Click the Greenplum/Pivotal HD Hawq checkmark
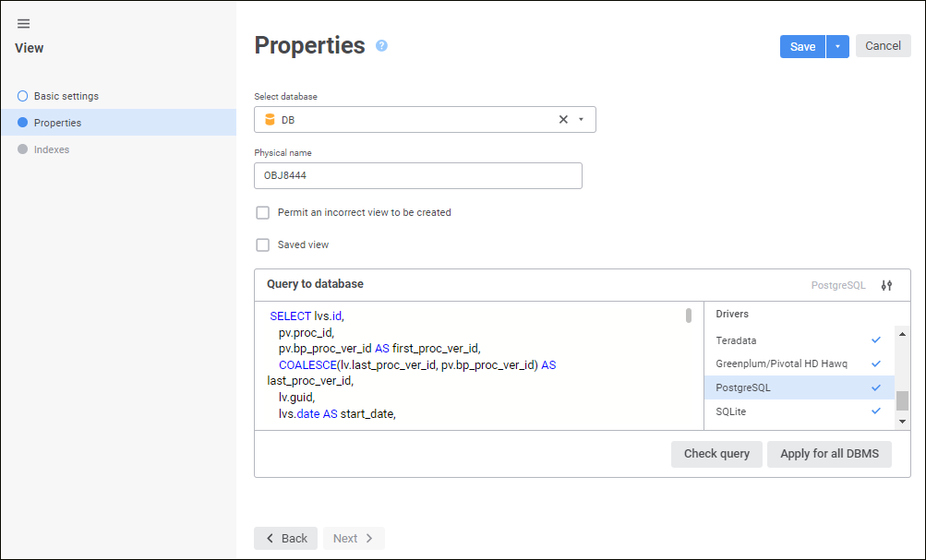Viewport: 926px width, 560px height. pyautogui.click(x=876, y=363)
